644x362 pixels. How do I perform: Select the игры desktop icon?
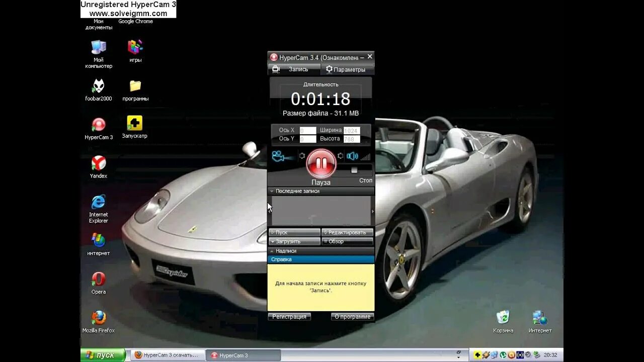135,51
